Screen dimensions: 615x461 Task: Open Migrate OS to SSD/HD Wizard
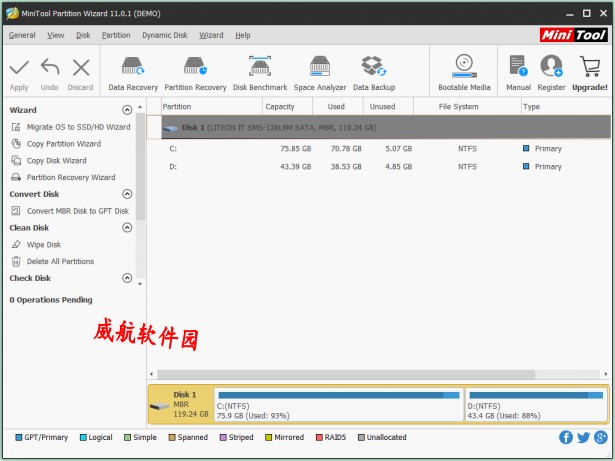point(71,127)
